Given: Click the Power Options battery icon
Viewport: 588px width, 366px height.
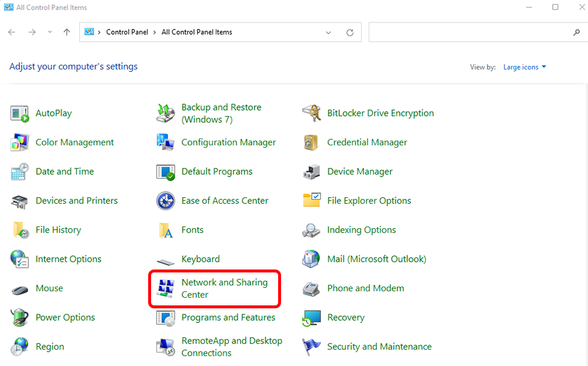Looking at the screenshot, I should point(19,318).
